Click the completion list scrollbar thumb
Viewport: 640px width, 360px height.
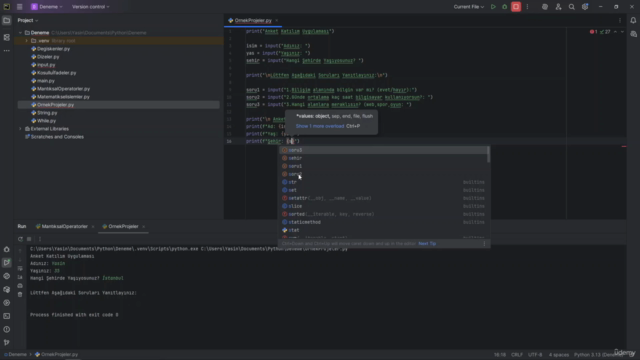[488, 154]
